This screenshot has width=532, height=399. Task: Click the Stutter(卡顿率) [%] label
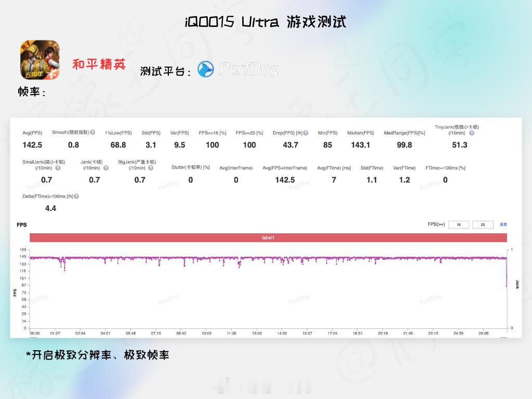190,167
